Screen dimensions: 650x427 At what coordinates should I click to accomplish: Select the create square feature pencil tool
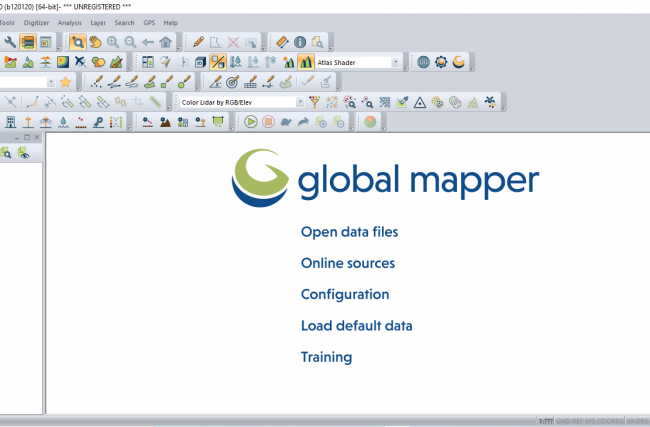(167, 82)
